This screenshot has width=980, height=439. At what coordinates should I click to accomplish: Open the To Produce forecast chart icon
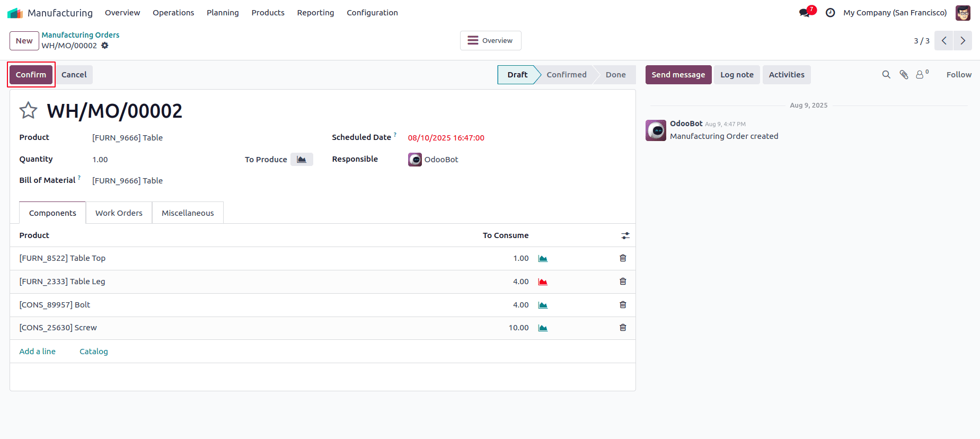pos(302,160)
